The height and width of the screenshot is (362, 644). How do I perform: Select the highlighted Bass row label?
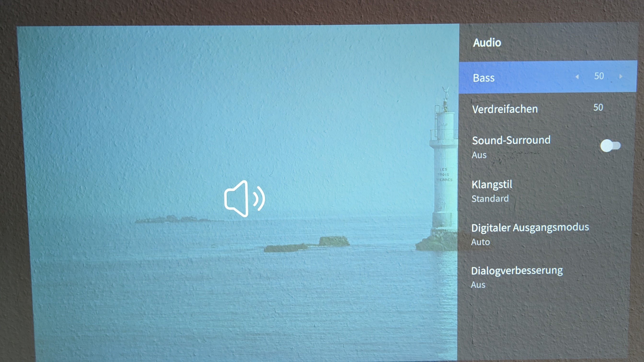[x=483, y=78]
